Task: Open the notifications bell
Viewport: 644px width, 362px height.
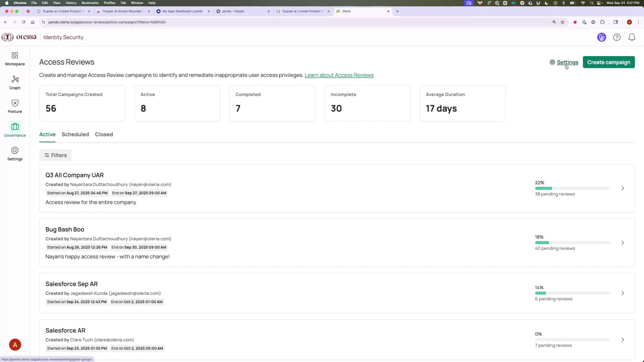Action: 632,37
